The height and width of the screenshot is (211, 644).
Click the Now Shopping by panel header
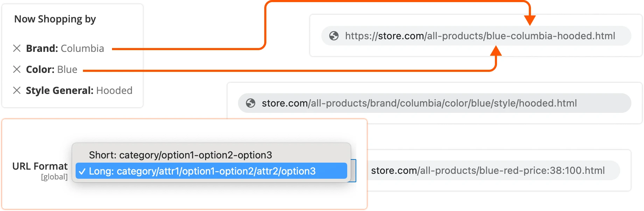[x=55, y=19]
